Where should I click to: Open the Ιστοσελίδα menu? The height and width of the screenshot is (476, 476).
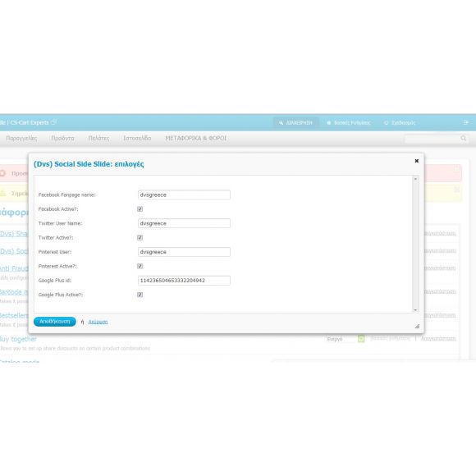(x=137, y=139)
